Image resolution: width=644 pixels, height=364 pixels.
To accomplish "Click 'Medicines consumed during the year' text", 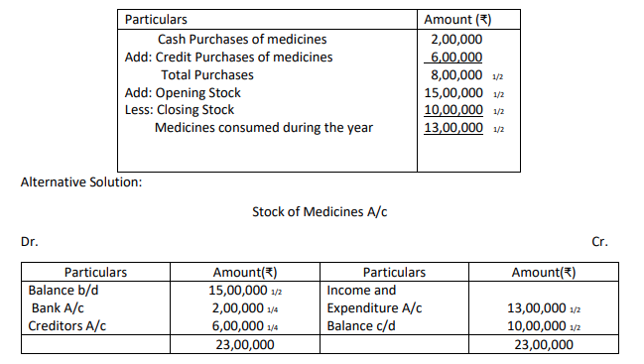I will (x=264, y=128).
